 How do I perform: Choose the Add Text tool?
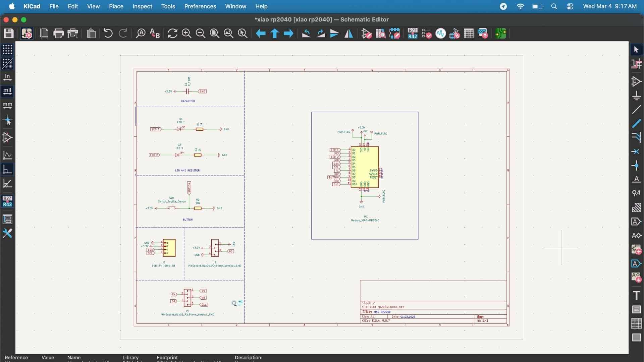coord(636,295)
